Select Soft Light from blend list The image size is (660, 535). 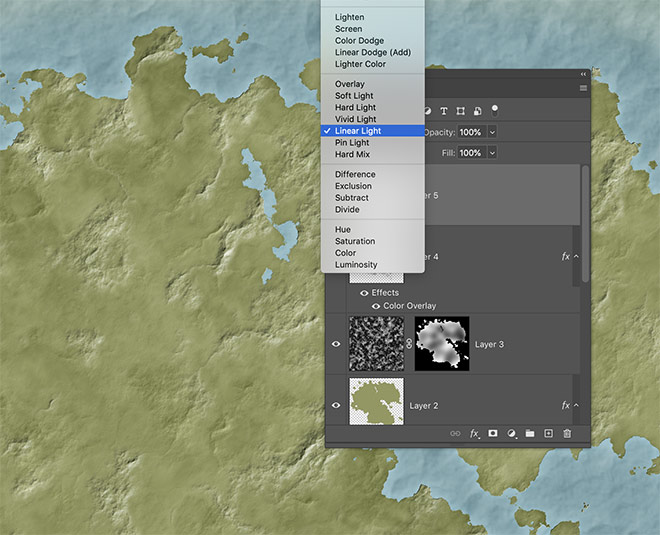pos(354,96)
